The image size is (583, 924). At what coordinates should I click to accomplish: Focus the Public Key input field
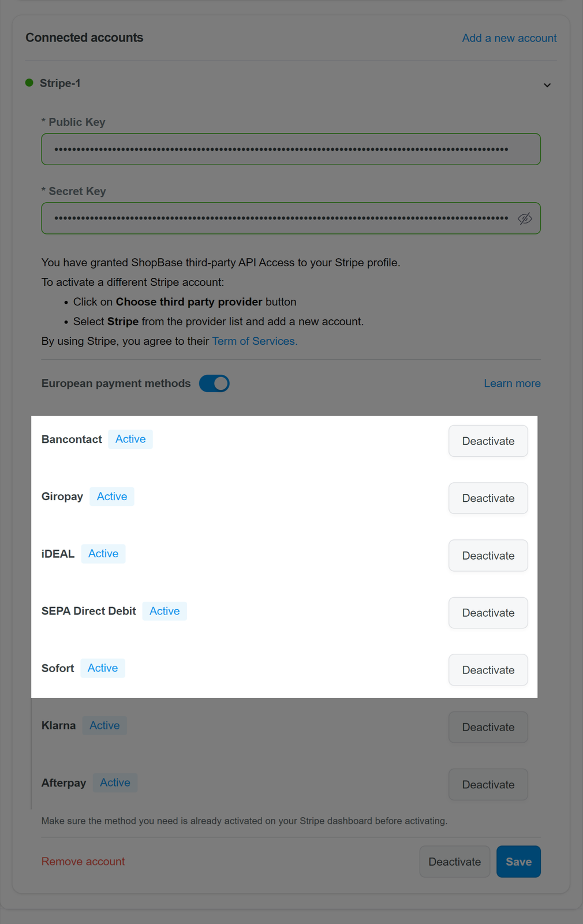[x=291, y=149]
